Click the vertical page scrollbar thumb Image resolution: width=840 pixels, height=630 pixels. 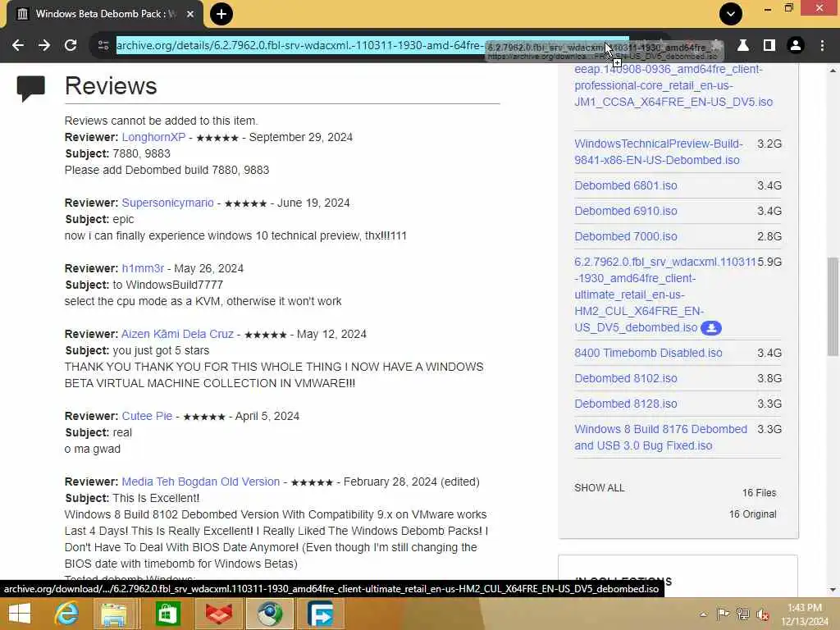(833, 307)
